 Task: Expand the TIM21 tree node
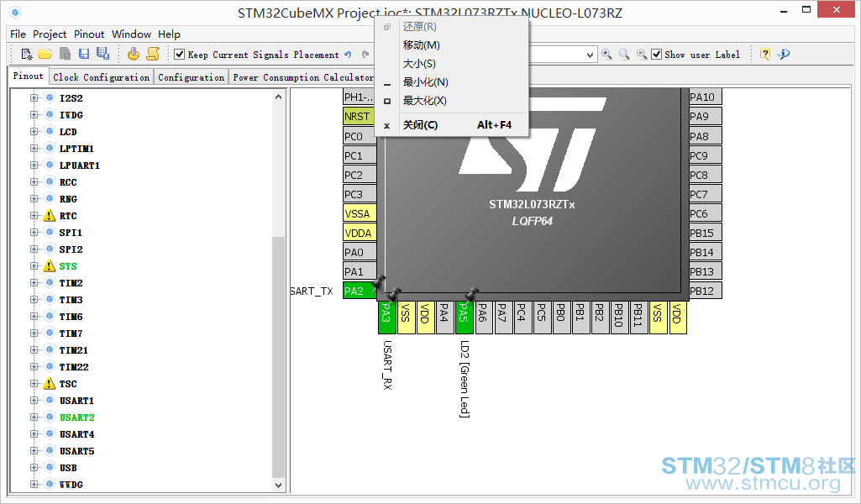(x=34, y=350)
